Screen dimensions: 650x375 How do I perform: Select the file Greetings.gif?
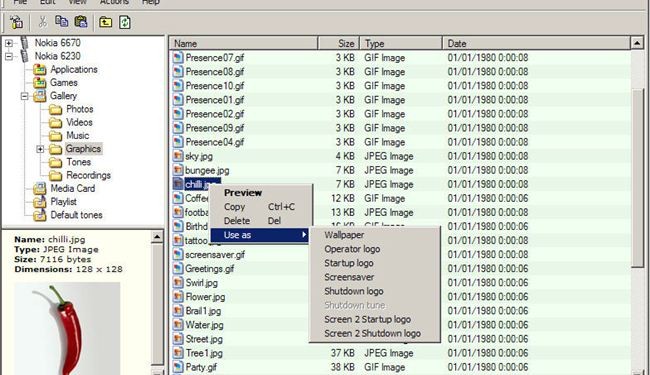click(210, 269)
